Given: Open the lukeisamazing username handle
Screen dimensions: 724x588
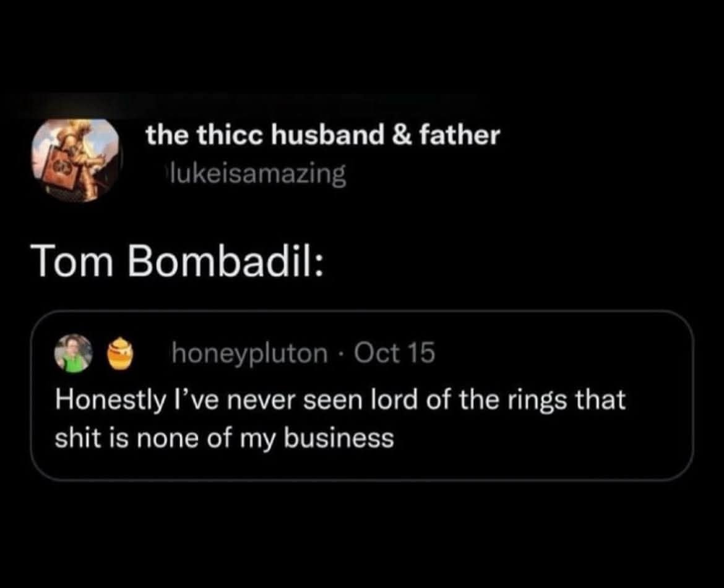Looking at the screenshot, I should 257,174.
